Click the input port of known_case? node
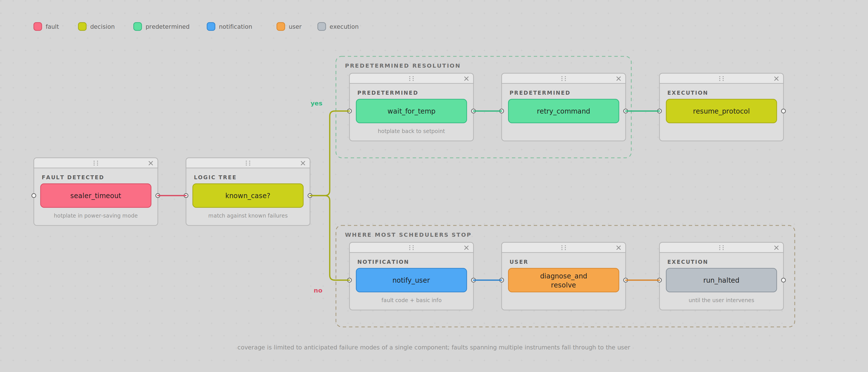The width and height of the screenshot is (868, 372). pos(186,195)
